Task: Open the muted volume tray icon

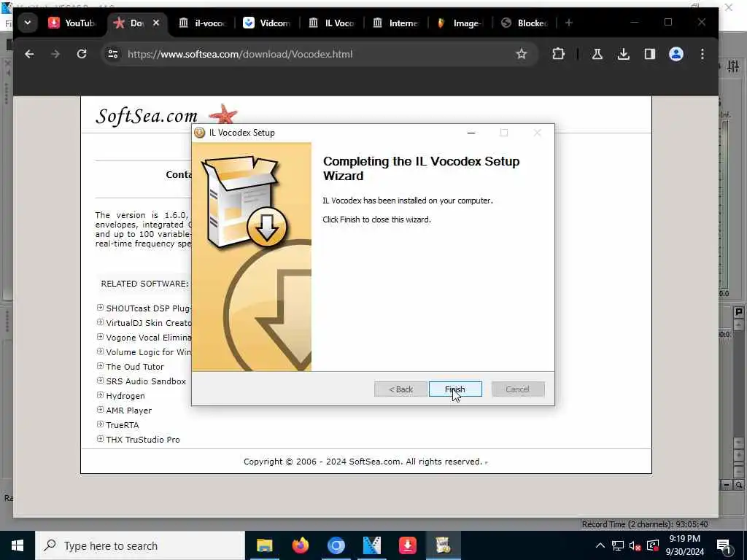Action: click(635, 545)
